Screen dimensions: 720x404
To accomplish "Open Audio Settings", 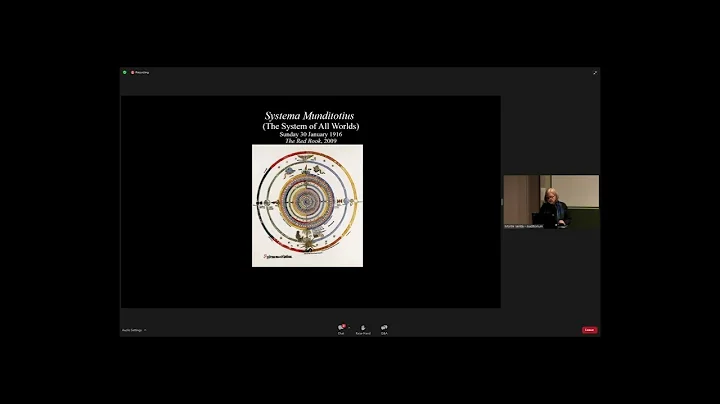I will pos(132,330).
